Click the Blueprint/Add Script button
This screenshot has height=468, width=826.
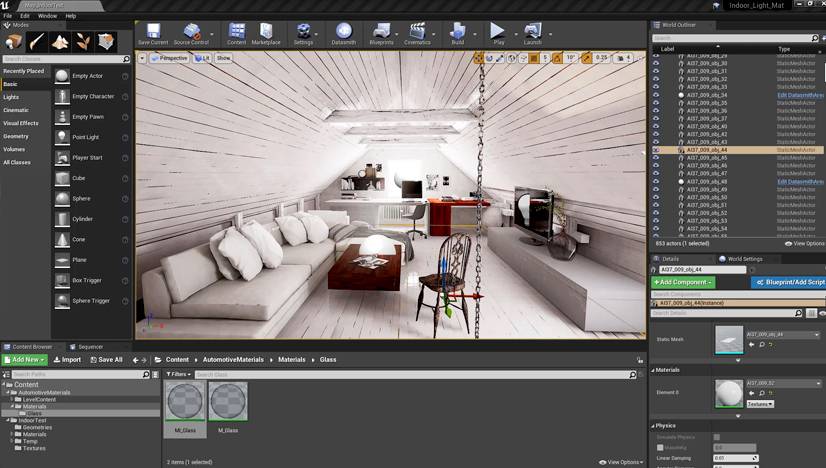click(x=789, y=282)
